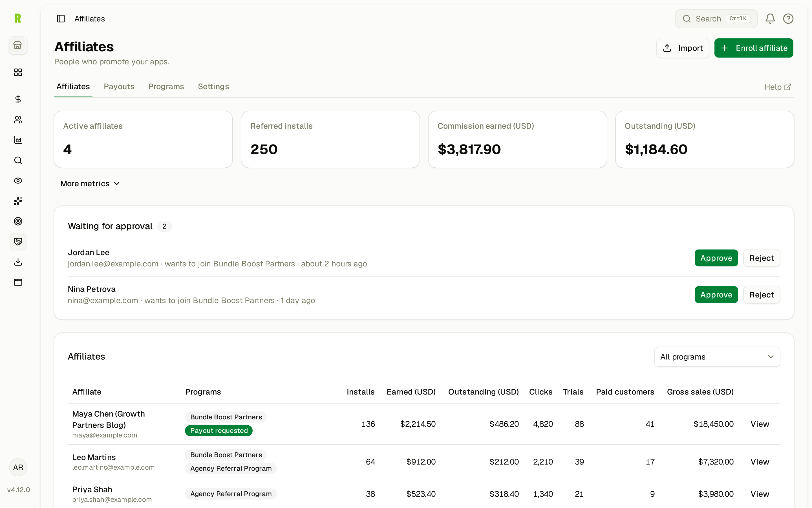Open notifications bell icon
This screenshot has height=508, width=812.
click(x=770, y=18)
